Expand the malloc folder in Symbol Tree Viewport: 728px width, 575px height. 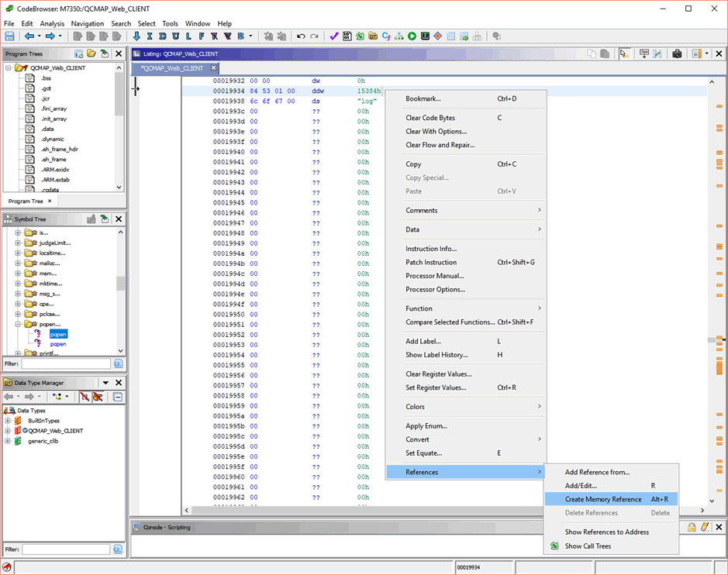click(x=17, y=263)
